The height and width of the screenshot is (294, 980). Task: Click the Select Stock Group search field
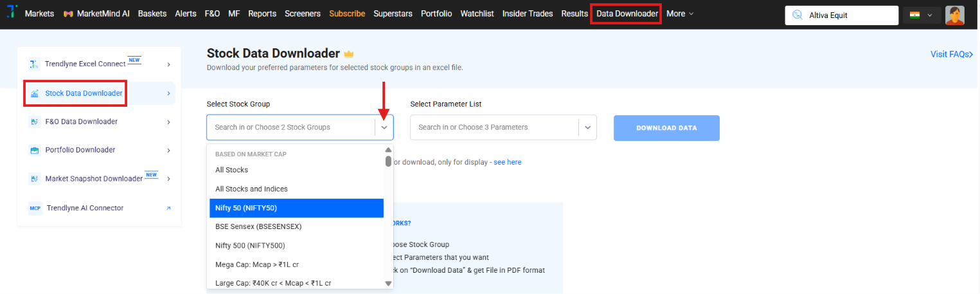click(x=291, y=127)
